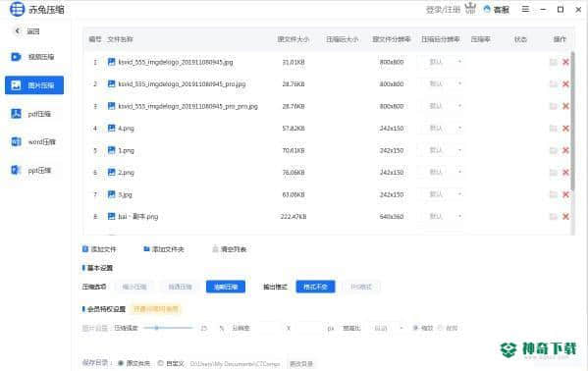
Task: Delete the bai 副本.png row
Action: coord(565,217)
